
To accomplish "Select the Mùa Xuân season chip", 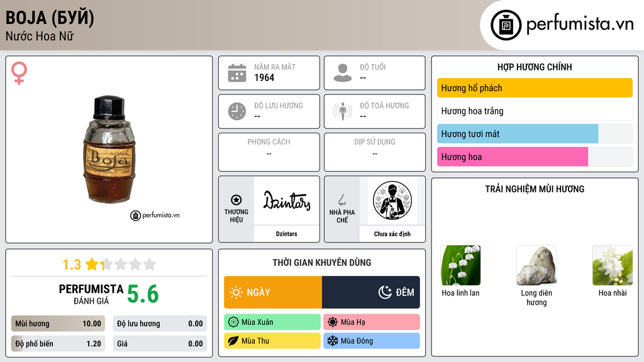I will [x=272, y=322].
